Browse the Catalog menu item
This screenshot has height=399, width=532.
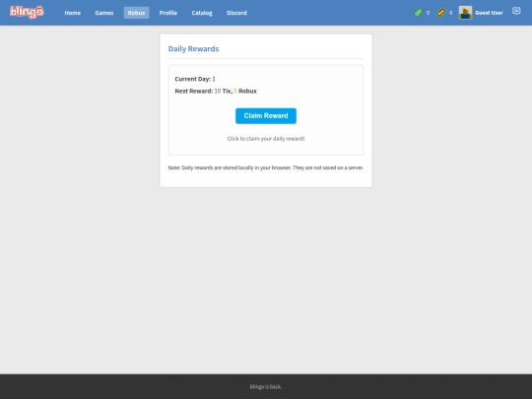coord(202,13)
